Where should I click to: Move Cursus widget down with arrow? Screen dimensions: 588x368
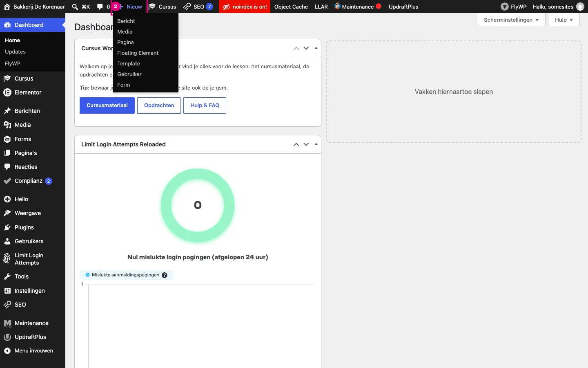coord(306,48)
